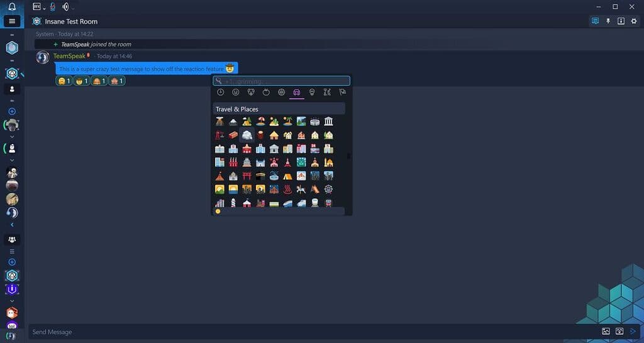Viewport: 644px width, 343px height.
Task: Choose the yellow skin tone swatch
Action: point(218,211)
